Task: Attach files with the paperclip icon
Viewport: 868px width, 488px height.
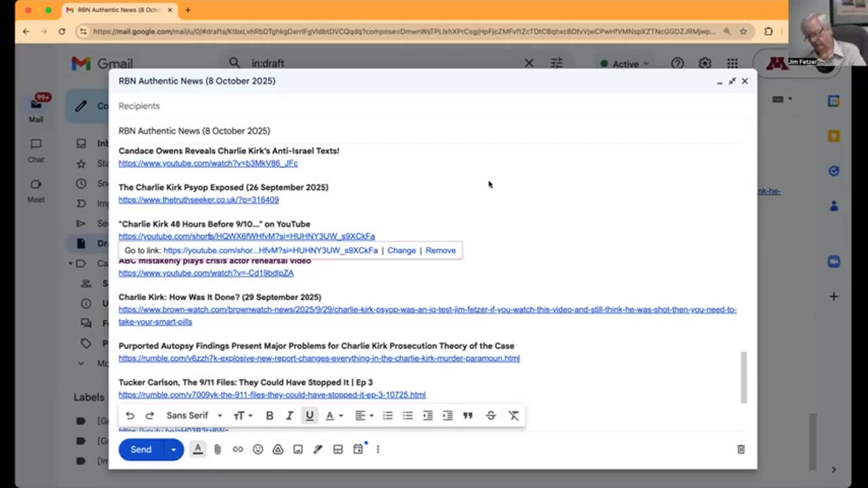Action: (218, 449)
